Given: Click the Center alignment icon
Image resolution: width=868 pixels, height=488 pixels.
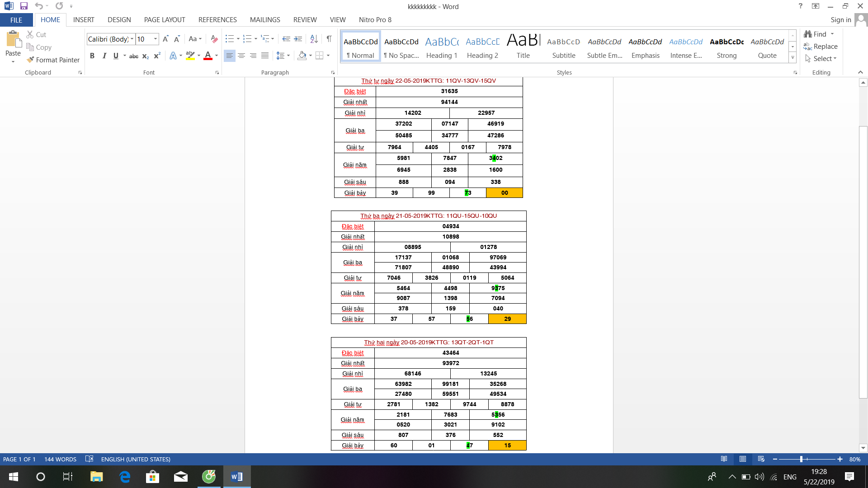Looking at the screenshot, I should [241, 56].
